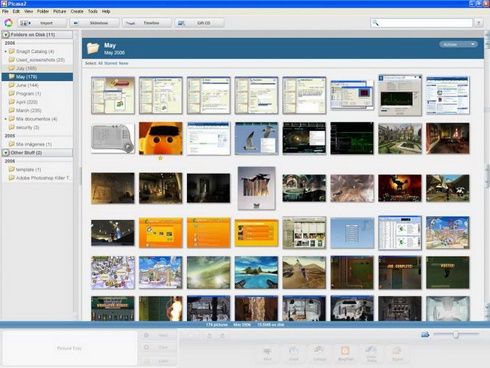Viewport: 490px width, 368px height.
Task: Select the July folder
Action: coord(37,68)
